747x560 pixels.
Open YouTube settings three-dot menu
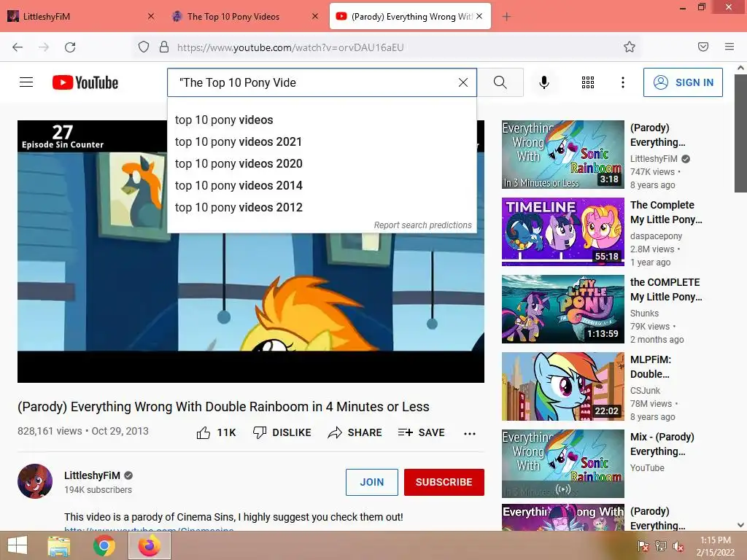pyautogui.click(x=623, y=82)
